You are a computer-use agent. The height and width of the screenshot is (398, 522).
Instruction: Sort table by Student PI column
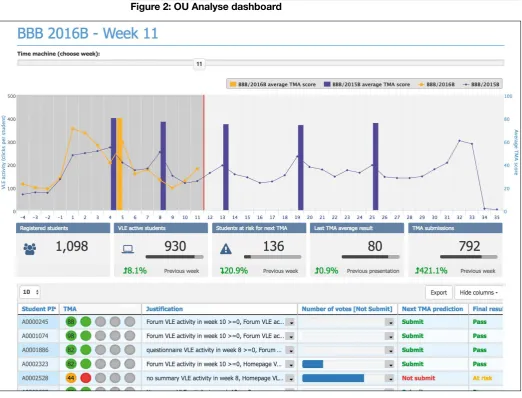[x=39, y=309]
